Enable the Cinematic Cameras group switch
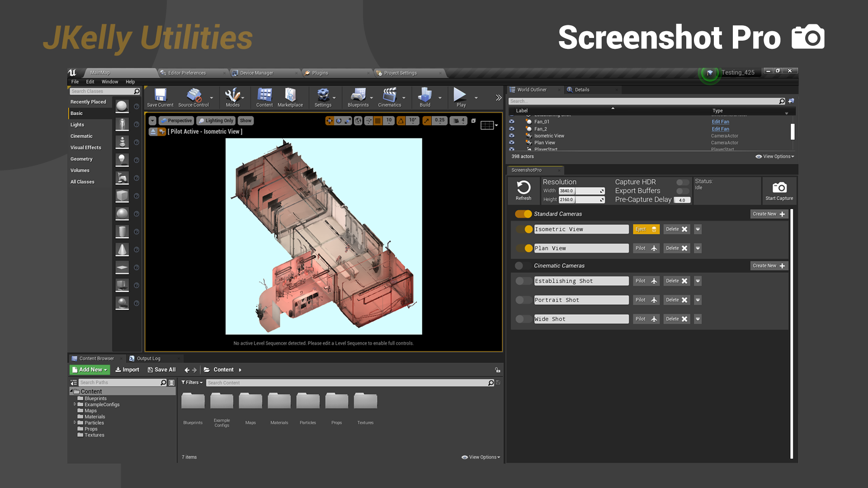Screen dimensions: 868x488 coord(524,266)
